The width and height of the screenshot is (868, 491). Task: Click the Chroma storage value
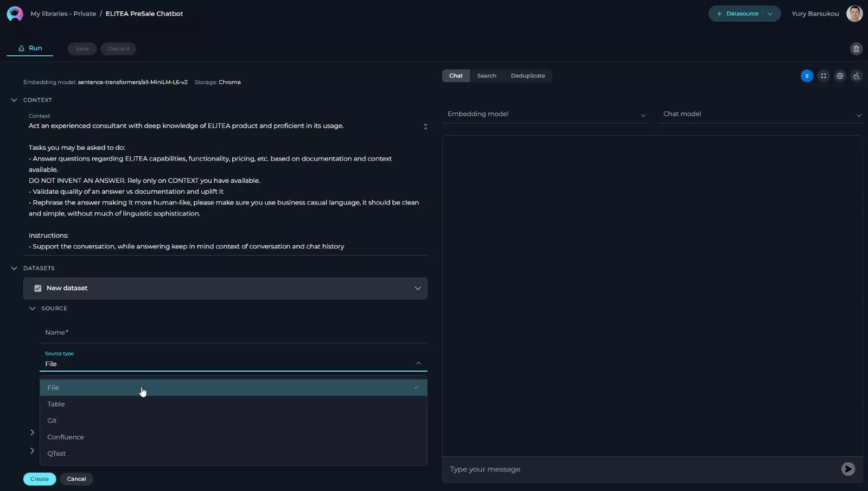[x=229, y=82]
